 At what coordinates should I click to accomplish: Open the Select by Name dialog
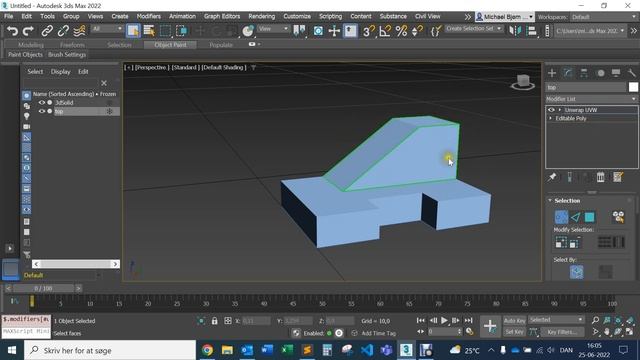[149, 31]
